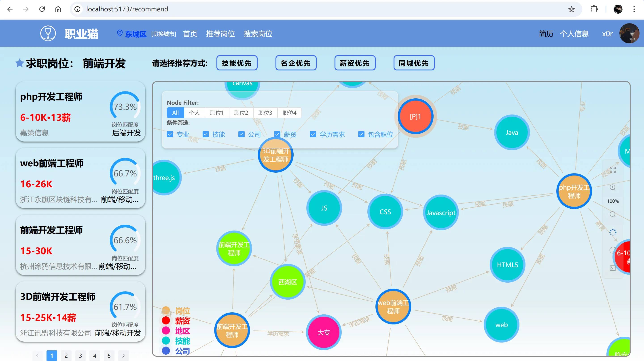Export graph as image icon
This screenshot has height=362, width=644.
pyautogui.click(x=612, y=268)
